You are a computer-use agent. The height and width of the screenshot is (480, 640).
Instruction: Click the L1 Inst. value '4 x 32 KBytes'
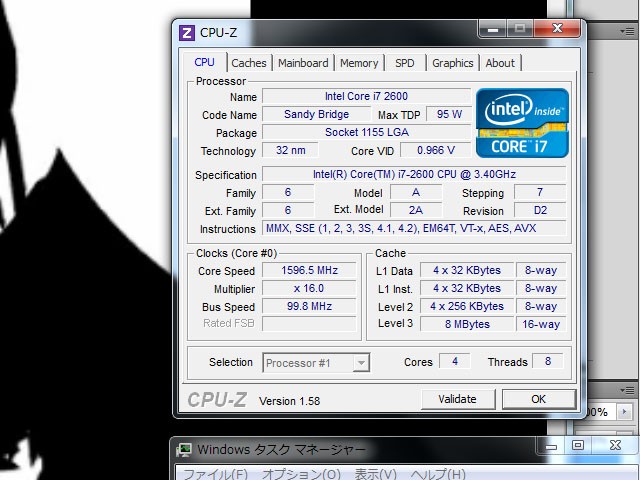[x=467, y=288]
